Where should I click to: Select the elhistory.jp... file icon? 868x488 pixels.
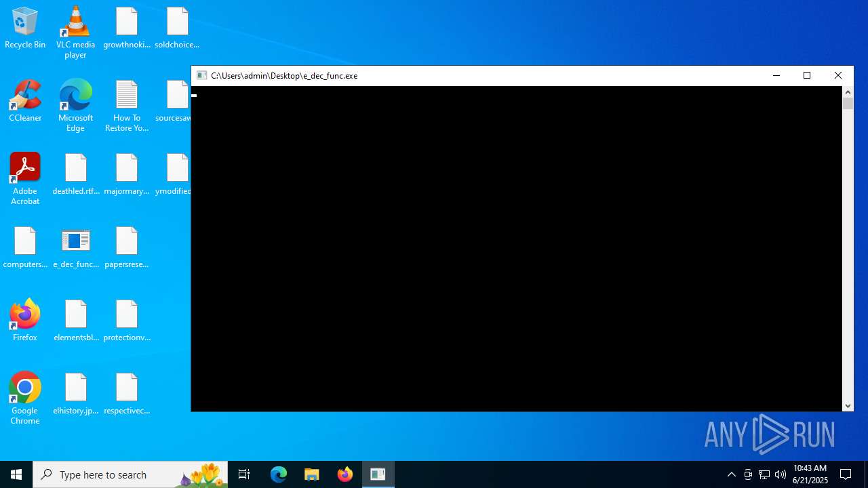(75, 394)
